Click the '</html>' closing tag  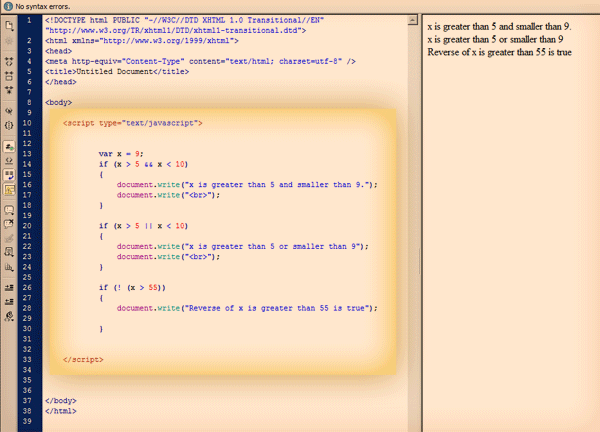point(61,411)
